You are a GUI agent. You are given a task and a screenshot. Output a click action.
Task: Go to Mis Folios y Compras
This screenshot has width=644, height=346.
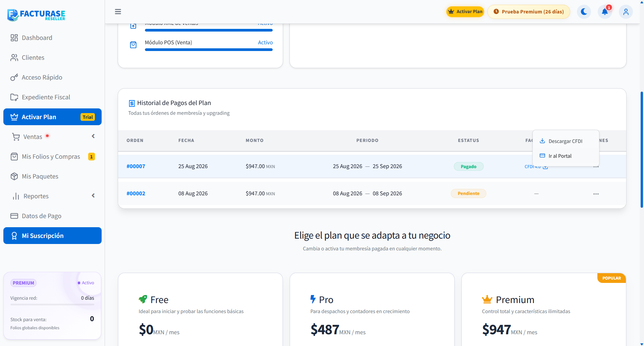point(52,156)
